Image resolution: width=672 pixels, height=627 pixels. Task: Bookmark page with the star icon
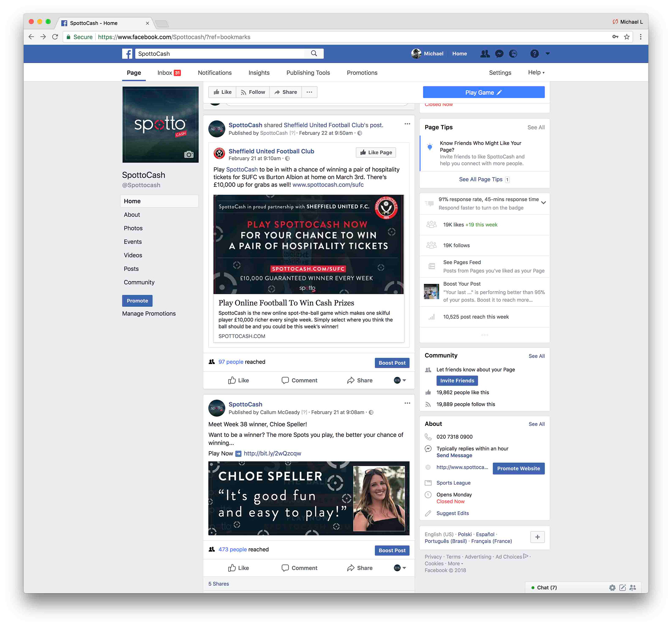[627, 37]
